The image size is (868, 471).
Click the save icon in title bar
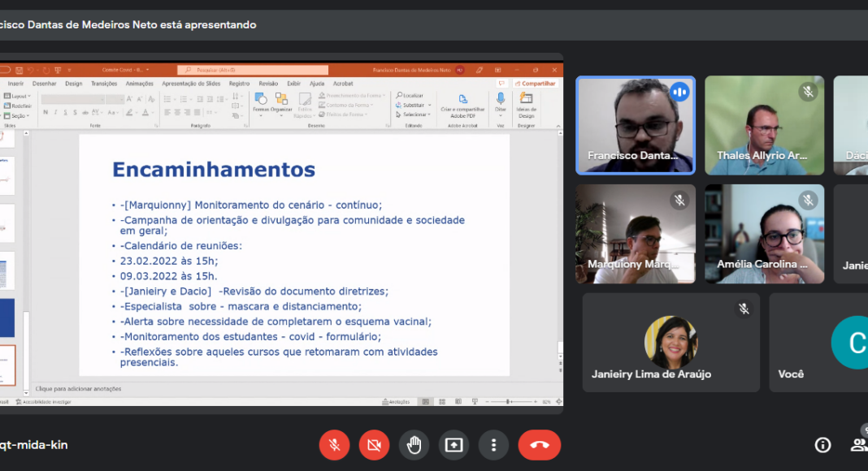click(20, 70)
